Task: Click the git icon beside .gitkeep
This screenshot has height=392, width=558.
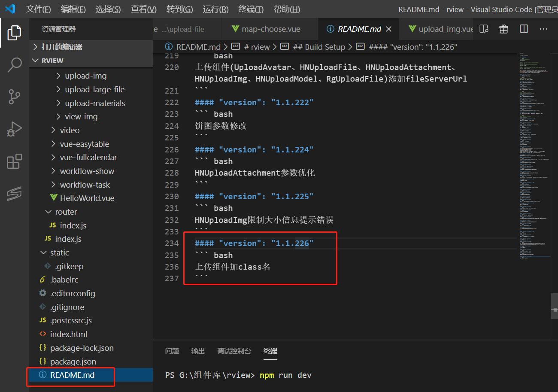Action: pyautogui.click(x=47, y=266)
